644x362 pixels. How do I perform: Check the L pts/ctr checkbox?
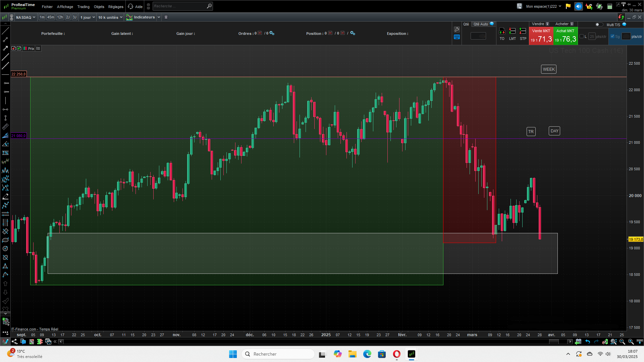(582, 37)
